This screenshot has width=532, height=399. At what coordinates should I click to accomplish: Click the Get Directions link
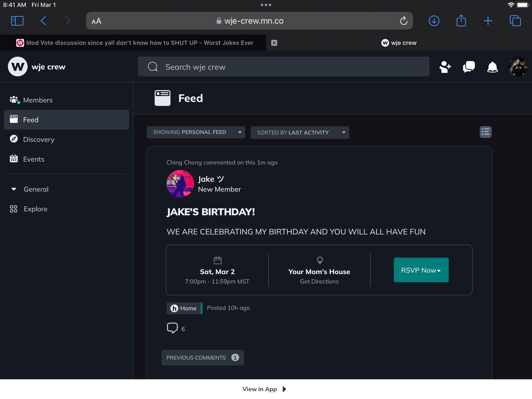coord(319,282)
